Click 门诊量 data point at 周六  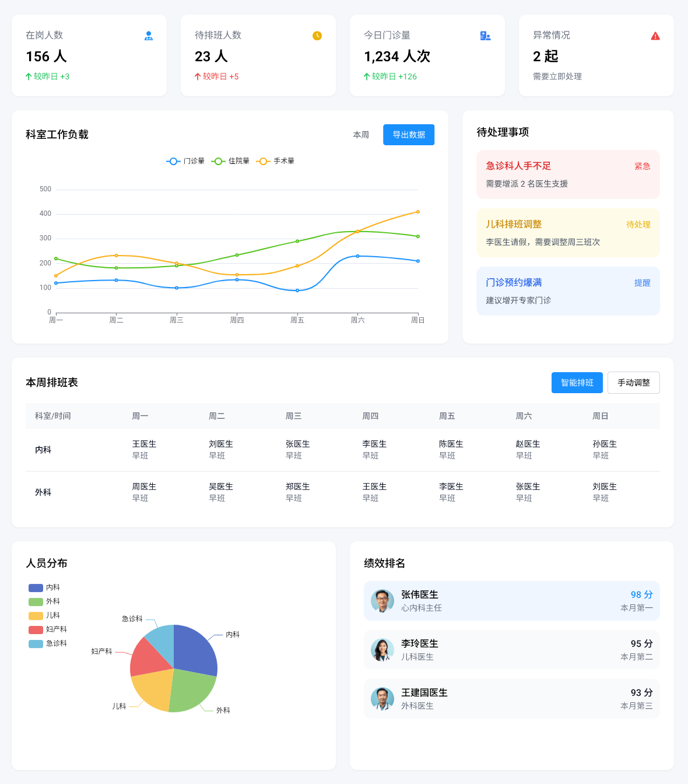(357, 256)
